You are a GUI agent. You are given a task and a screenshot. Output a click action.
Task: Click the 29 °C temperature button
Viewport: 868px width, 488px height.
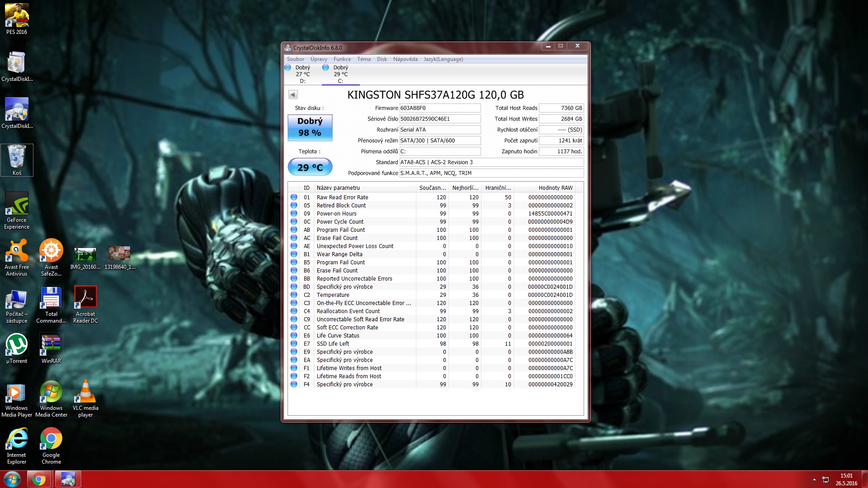coord(310,167)
